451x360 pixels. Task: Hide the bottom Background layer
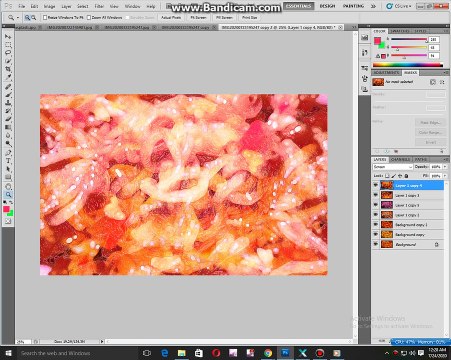(x=376, y=244)
